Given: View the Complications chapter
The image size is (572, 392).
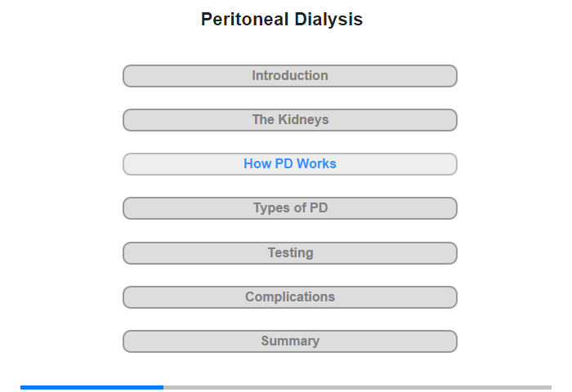Looking at the screenshot, I should [289, 296].
